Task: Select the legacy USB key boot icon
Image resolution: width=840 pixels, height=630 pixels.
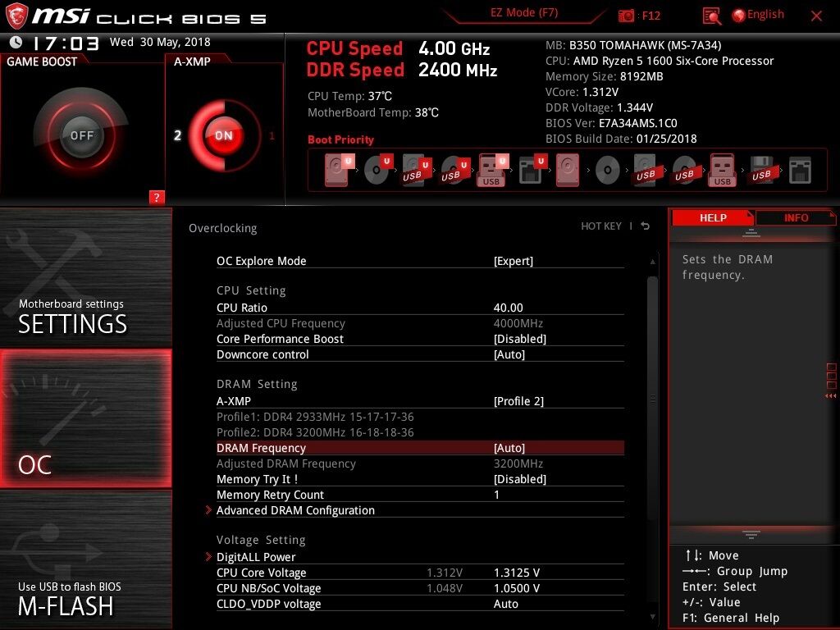Action: (723, 170)
